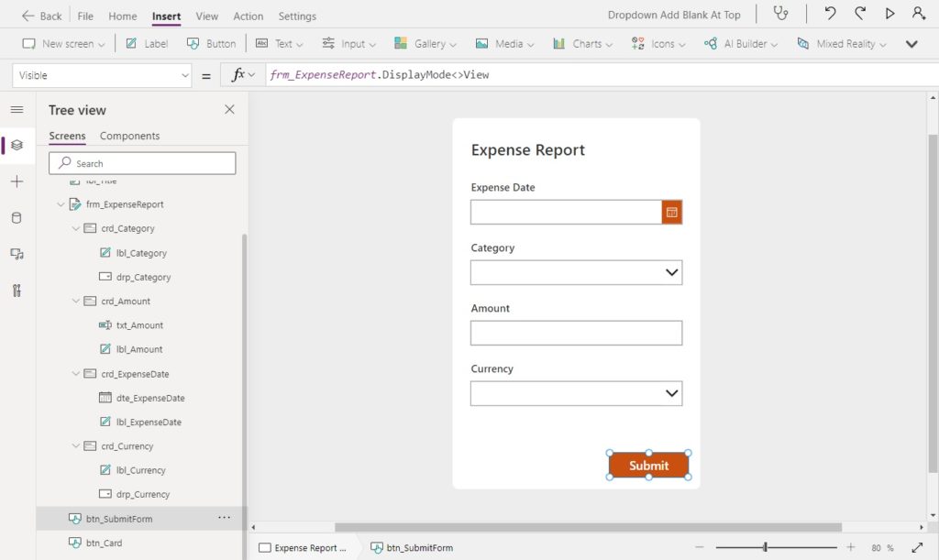Image resolution: width=939 pixels, height=560 pixels.
Task: Collapse the crd_ExpenseDate tree node
Action: (x=75, y=374)
